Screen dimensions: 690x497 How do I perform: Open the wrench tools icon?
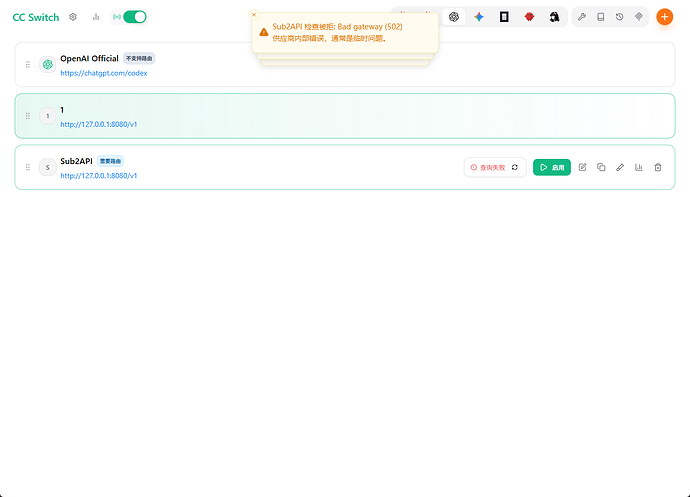(582, 17)
